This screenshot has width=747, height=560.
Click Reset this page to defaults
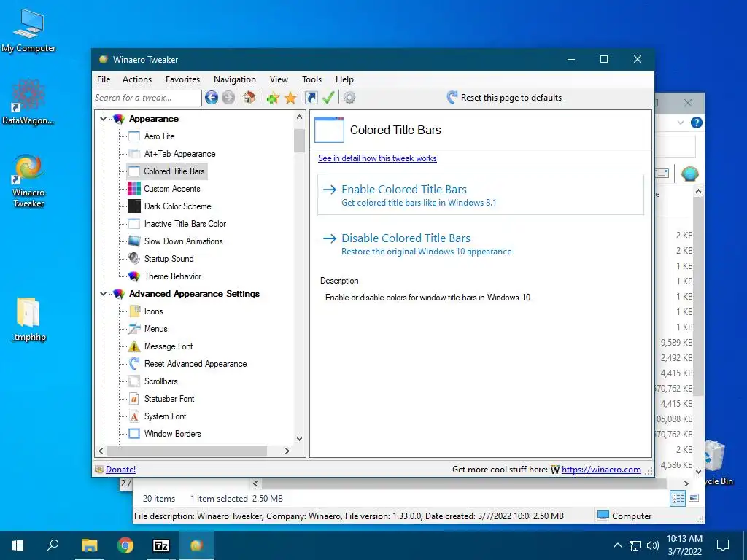tap(504, 98)
